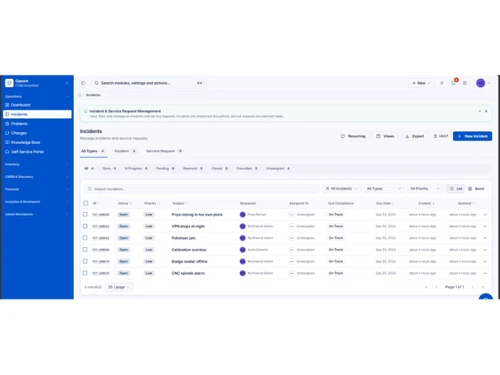Dismiss the Incident & Service Request Management banner

coord(486,111)
